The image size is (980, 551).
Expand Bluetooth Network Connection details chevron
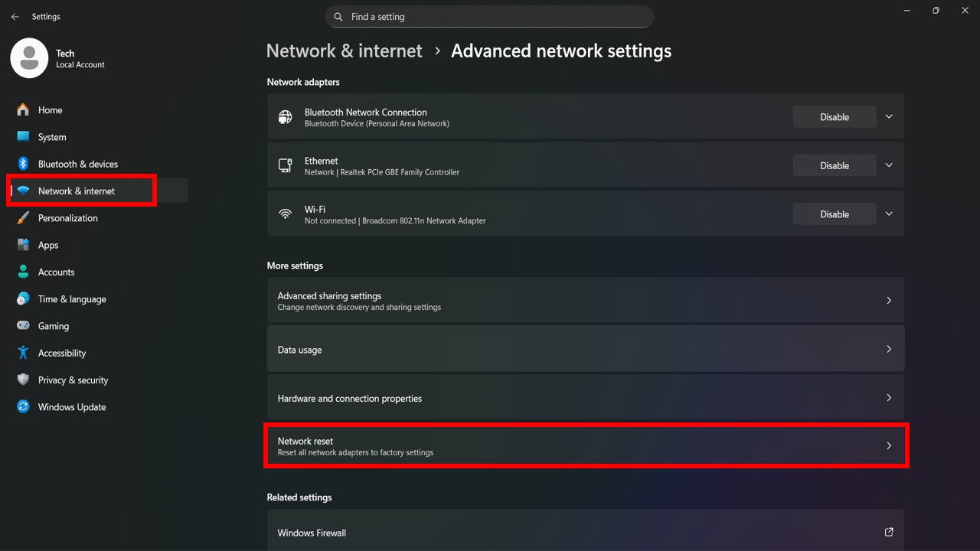pyautogui.click(x=889, y=117)
